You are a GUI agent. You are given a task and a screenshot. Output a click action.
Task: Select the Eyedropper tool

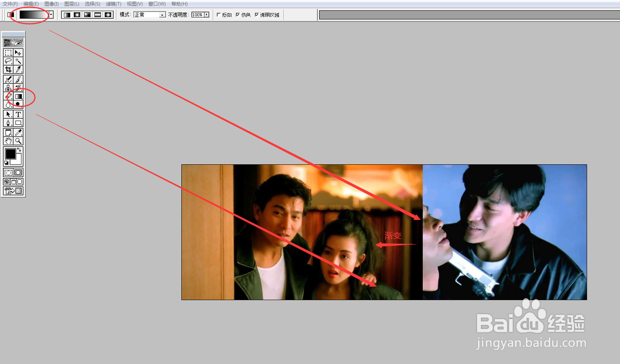click(x=18, y=133)
